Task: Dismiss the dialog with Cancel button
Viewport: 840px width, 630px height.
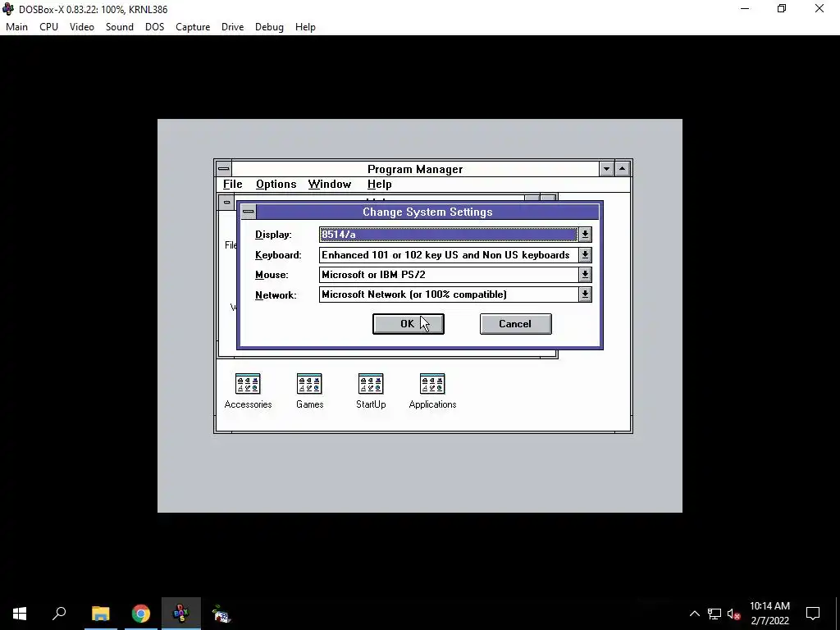Action: point(515,323)
